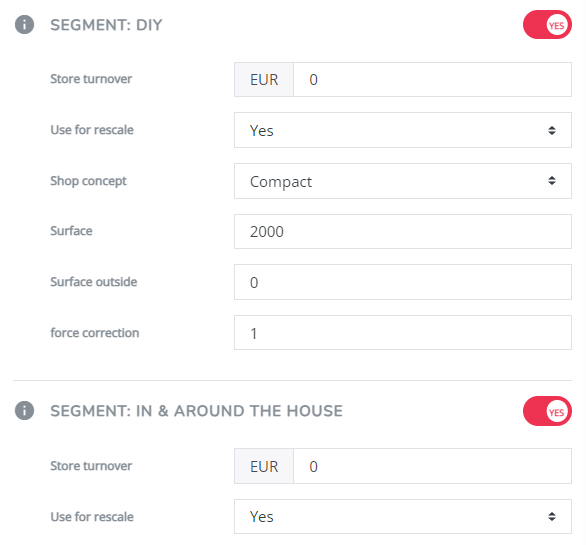Viewport: 586px width, 545px height.
Task: Click DIY Use for rescale label
Action: (92, 130)
